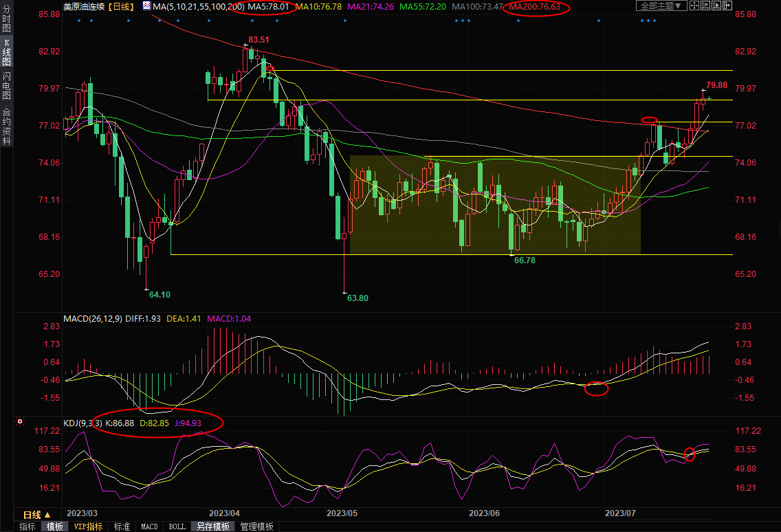The image size is (781, 532).
Task: Switch to the 分时图 intraday view
Action: (x=6, y=19)
